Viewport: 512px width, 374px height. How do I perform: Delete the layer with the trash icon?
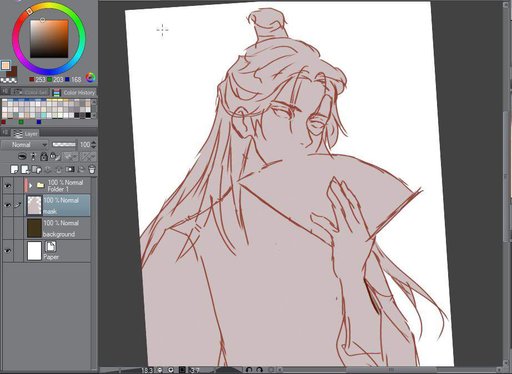coord(92,169)
